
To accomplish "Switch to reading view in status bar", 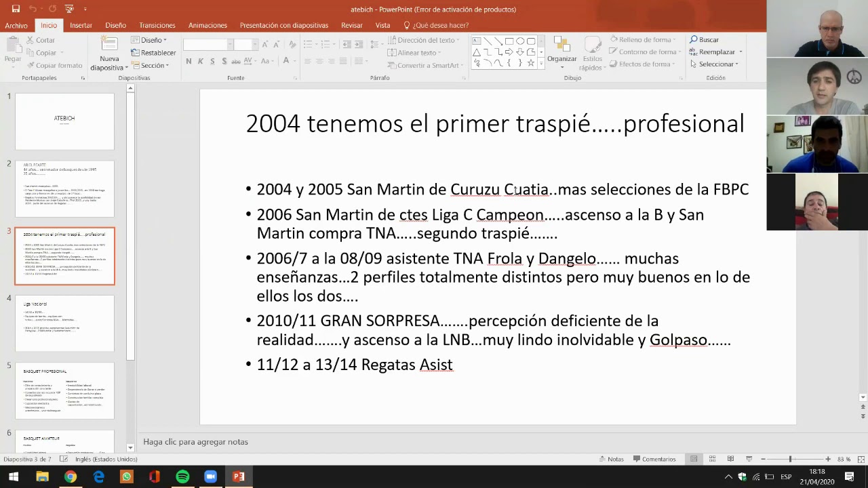I will [x=730, y=459].
